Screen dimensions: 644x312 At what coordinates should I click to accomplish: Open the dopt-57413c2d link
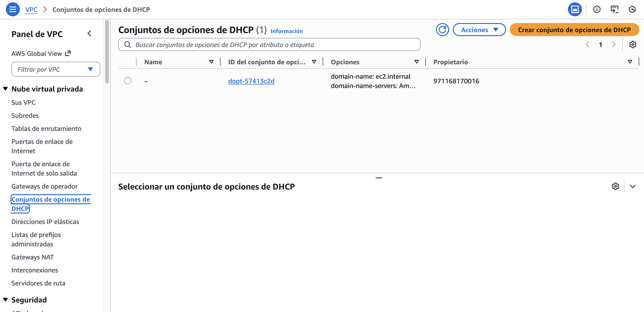[251, 81]
